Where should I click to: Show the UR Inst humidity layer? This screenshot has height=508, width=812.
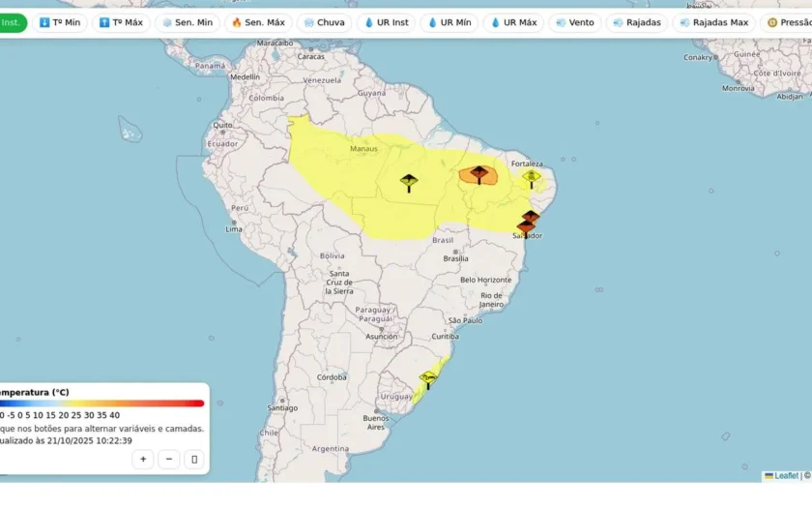387,23
